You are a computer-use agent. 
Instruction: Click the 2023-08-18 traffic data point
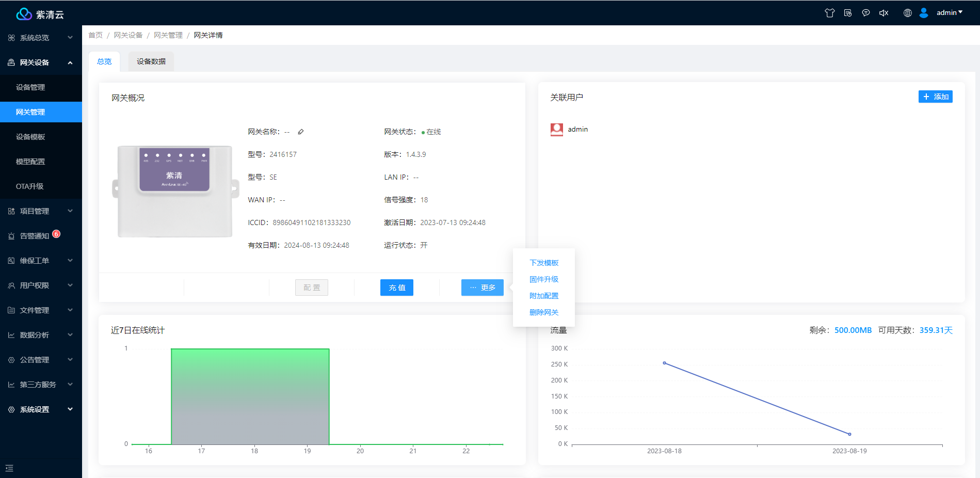coord(664,363)
